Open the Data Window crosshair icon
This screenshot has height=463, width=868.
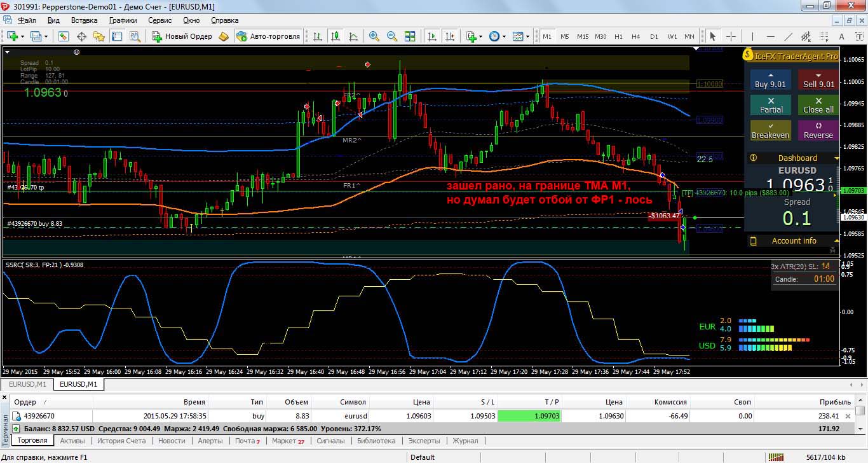pyautogui.click(x=83, y=36)
